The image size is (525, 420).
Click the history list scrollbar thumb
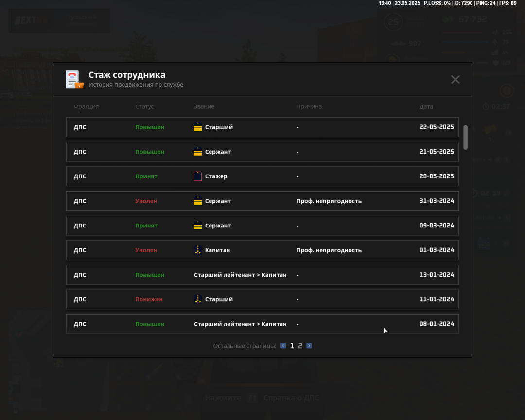point(465,137)
